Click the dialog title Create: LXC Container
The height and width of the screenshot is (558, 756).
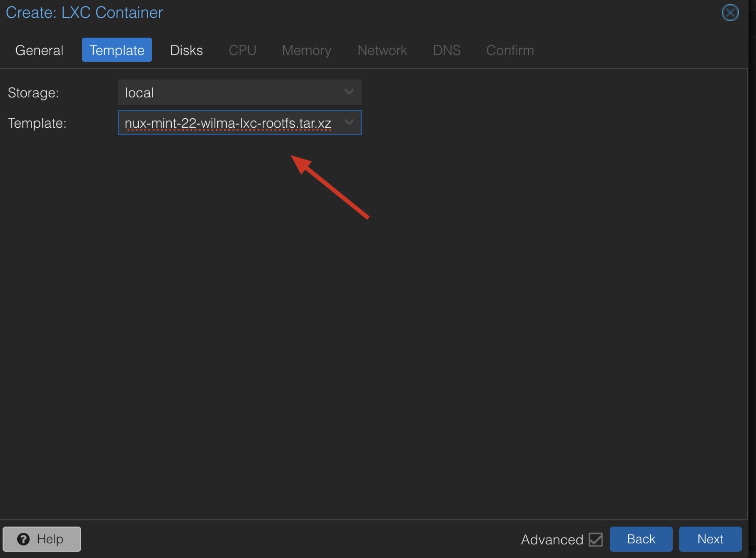click(x=84, y=13)
